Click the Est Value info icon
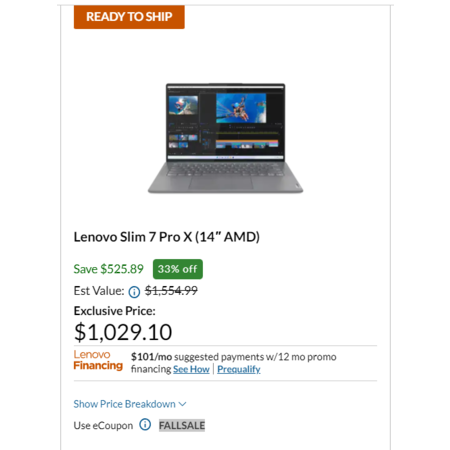The width and height of the screenshot is (450, 450). (134, 292)
